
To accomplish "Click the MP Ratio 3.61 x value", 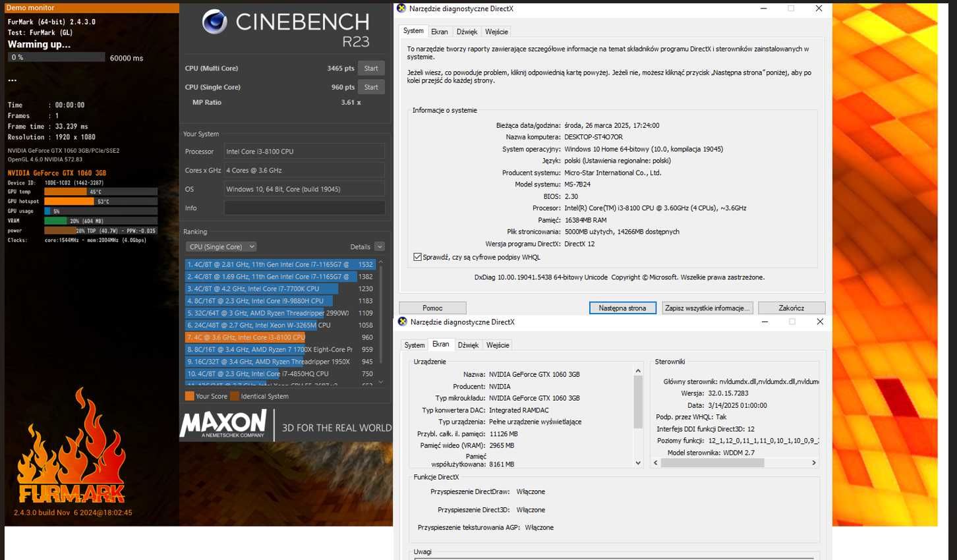I will (351, 102).
